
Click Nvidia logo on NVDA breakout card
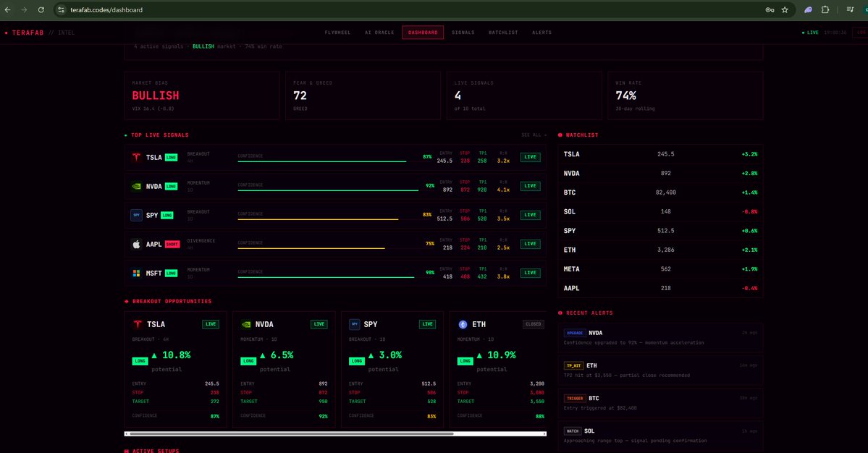(246, 325)
